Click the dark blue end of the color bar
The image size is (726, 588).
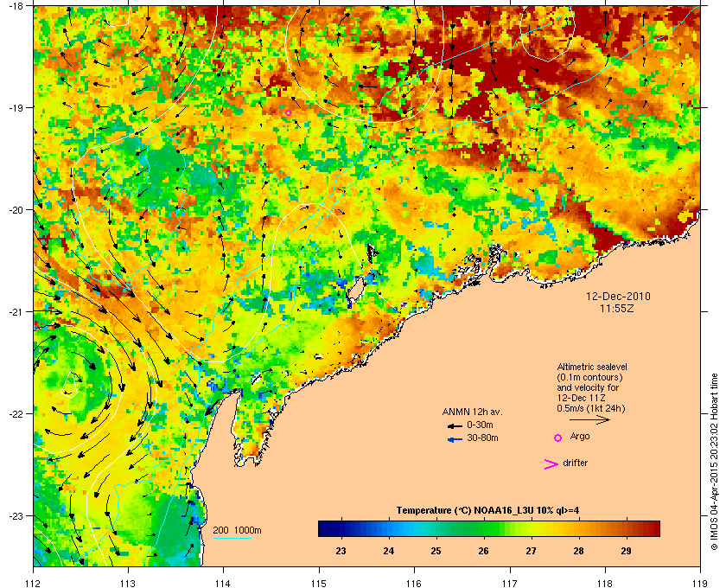coord(323,528)
